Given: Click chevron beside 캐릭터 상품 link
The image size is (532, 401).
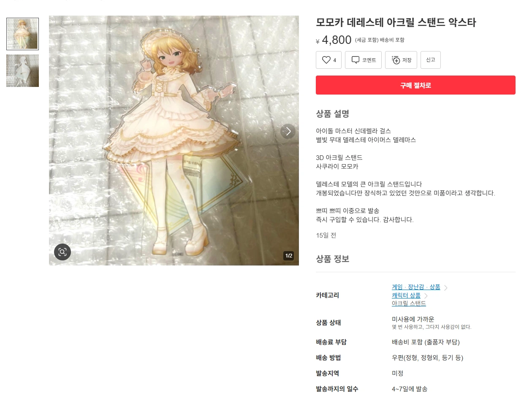Looking at the screenshot, I should (426, 296).
